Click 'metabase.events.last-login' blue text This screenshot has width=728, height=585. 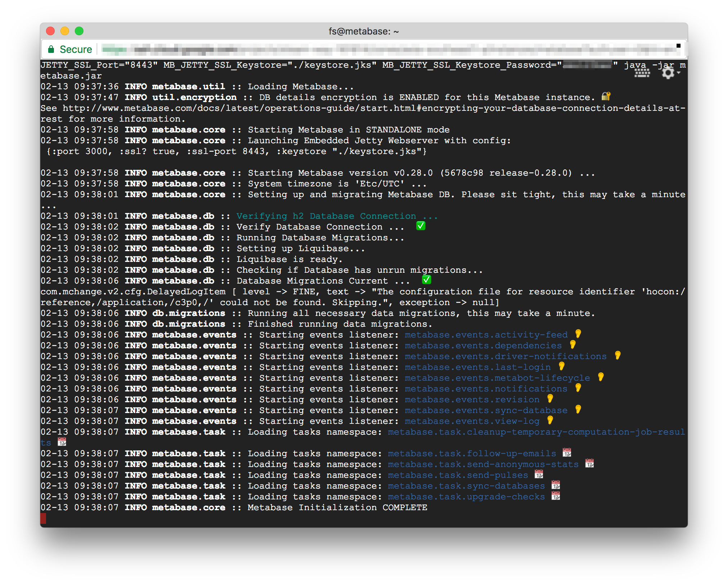[x=478, y=367]
